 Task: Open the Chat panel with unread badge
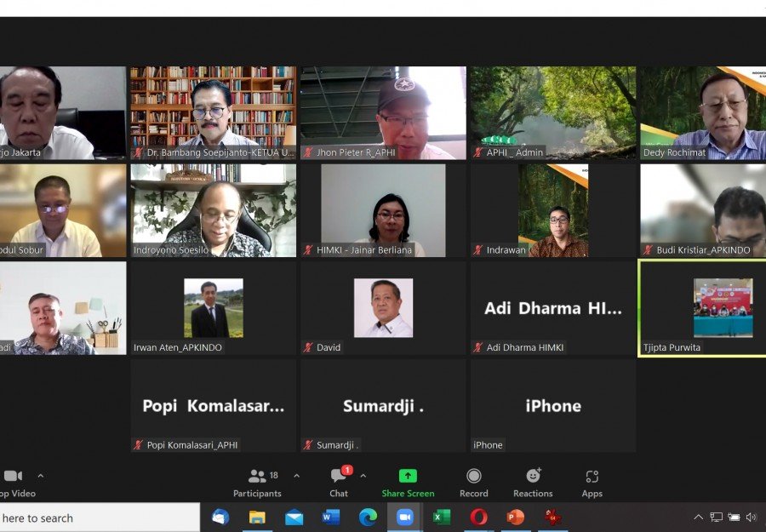[x=339, y=483]
